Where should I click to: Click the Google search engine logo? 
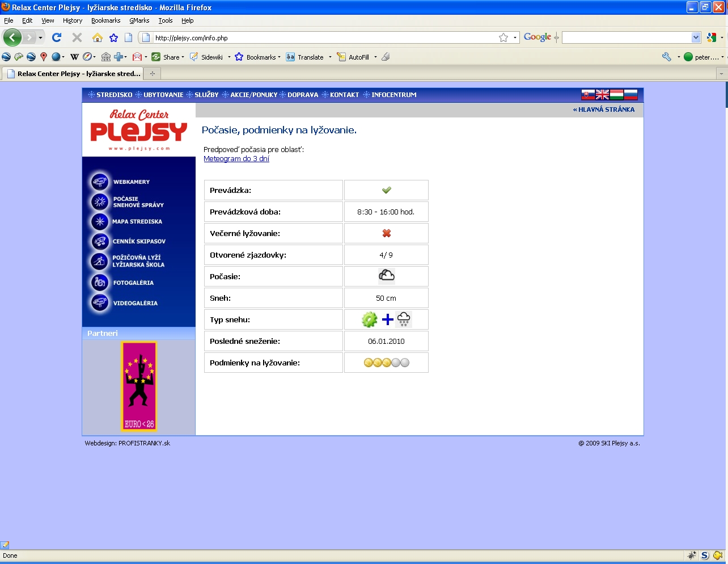point(537,37)
